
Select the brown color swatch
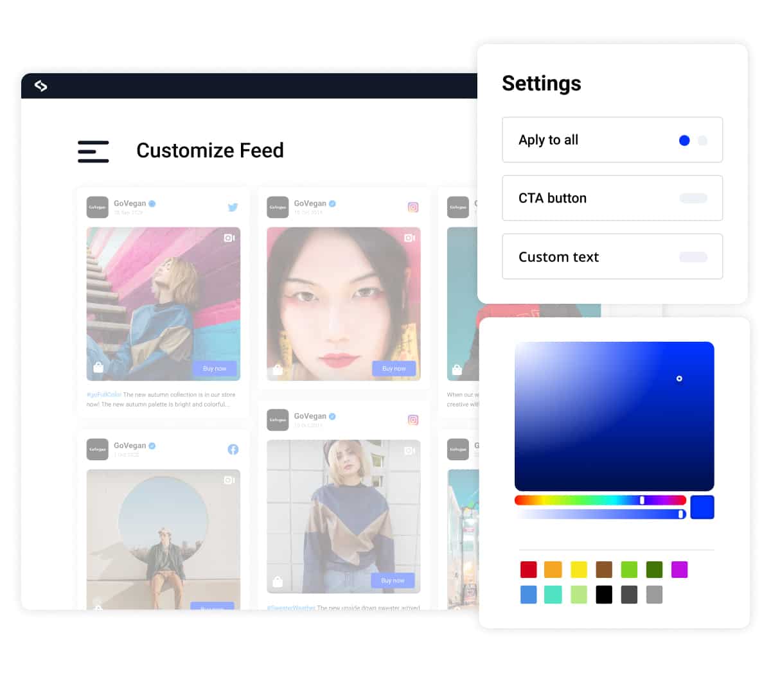click(604, 570)
